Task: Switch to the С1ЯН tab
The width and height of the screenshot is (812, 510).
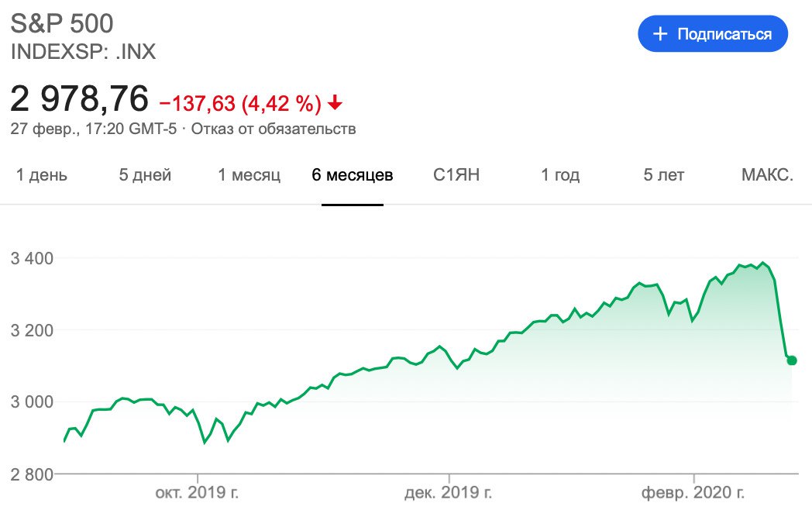Action: click(456, 175)
